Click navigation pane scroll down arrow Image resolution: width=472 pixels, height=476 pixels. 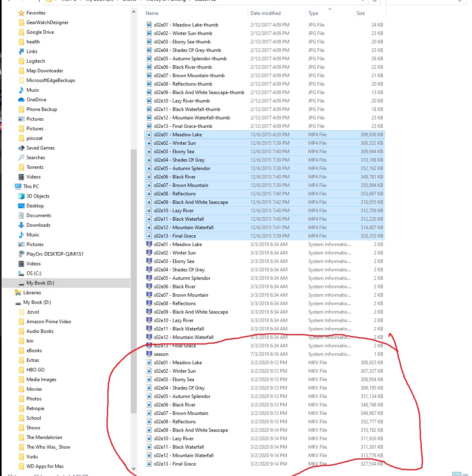133,469
